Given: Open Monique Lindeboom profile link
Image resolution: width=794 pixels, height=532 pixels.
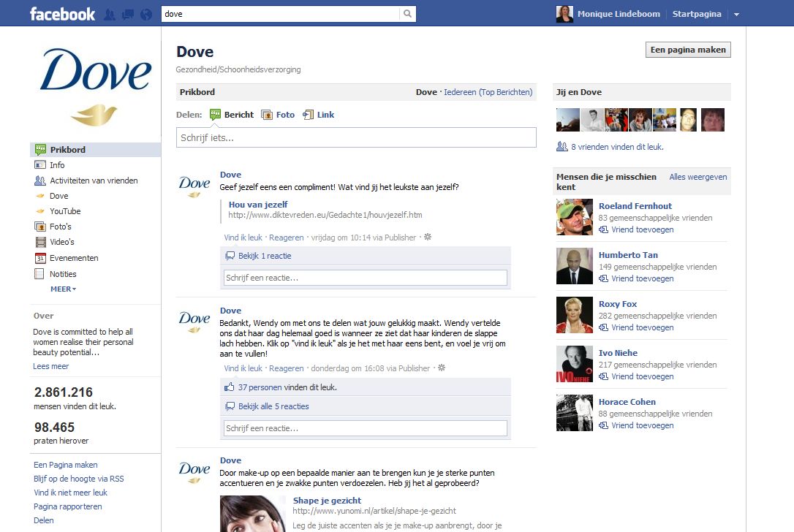Looking at the screenshot, I should pos(619,14).
